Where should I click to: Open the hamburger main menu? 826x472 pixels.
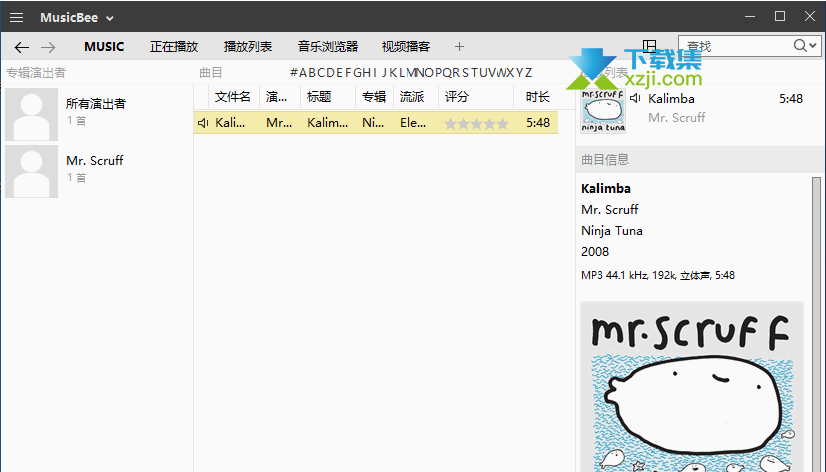[16, 17]
